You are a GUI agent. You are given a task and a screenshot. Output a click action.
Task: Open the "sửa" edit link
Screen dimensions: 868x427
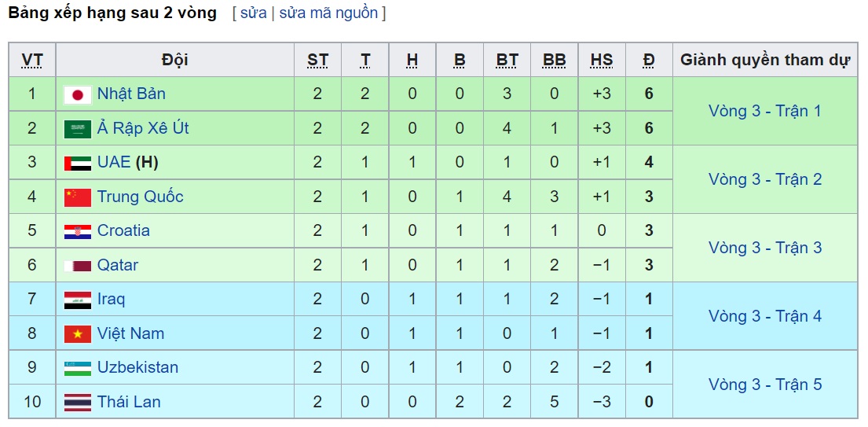click(253, 13)
